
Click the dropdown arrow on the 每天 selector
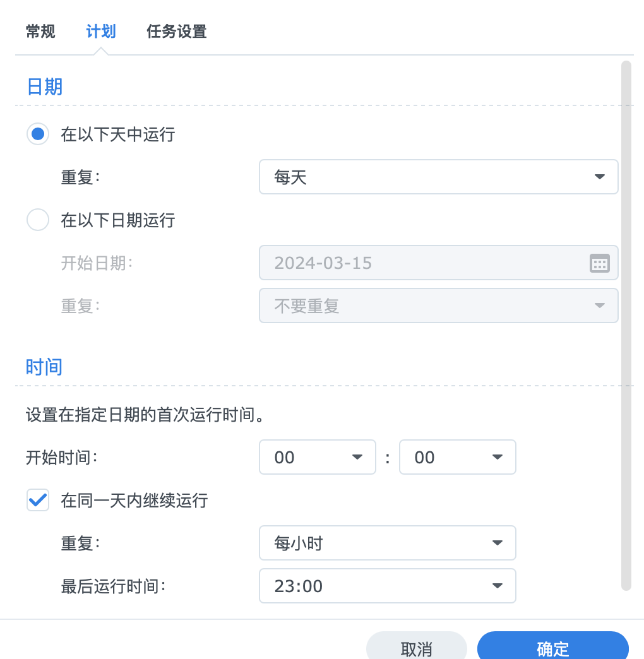pos(600,177)
